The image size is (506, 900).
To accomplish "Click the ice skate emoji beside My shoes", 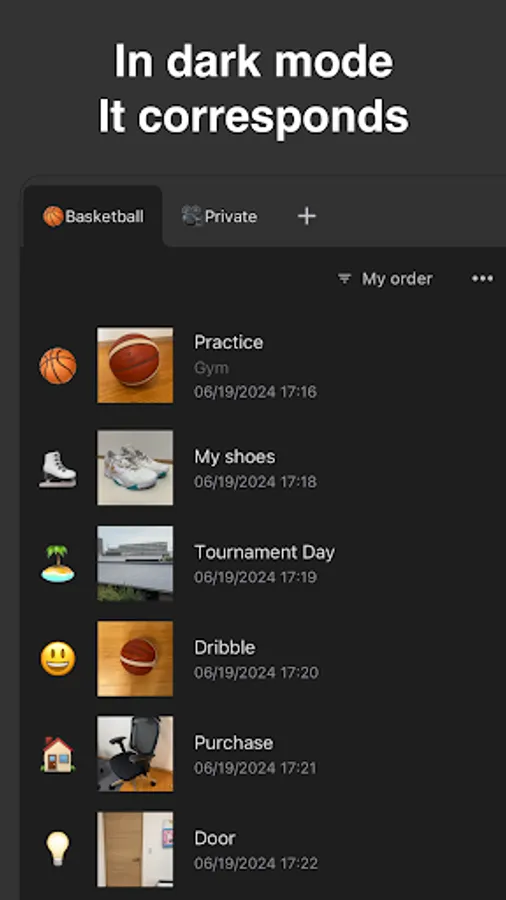I will 58,468.
